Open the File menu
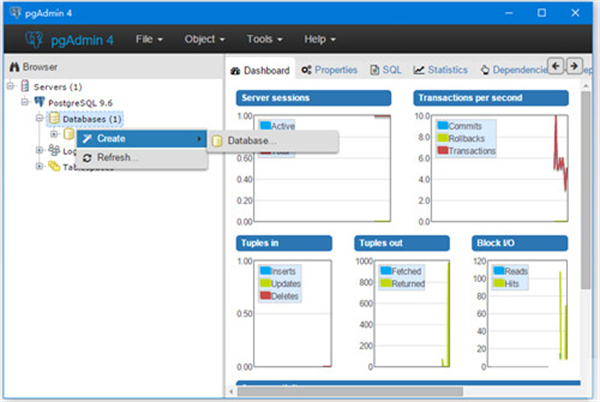600x402 pixels. [x=149, y=39]
